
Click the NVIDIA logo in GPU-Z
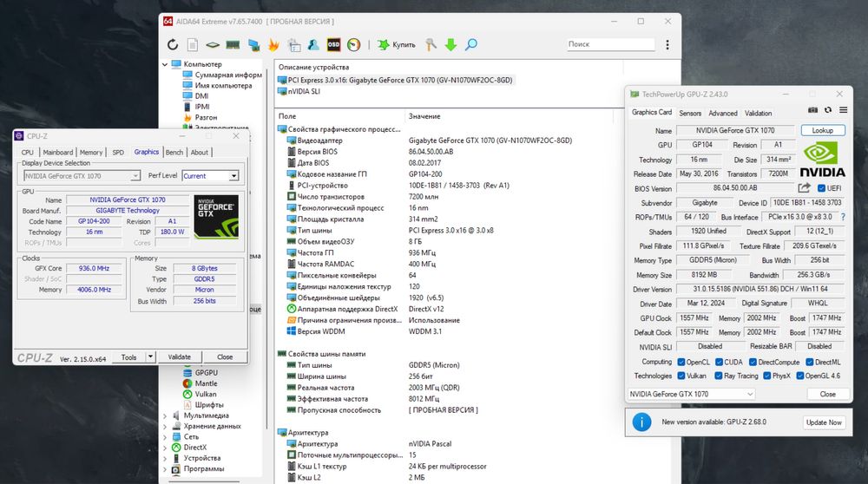823,160
